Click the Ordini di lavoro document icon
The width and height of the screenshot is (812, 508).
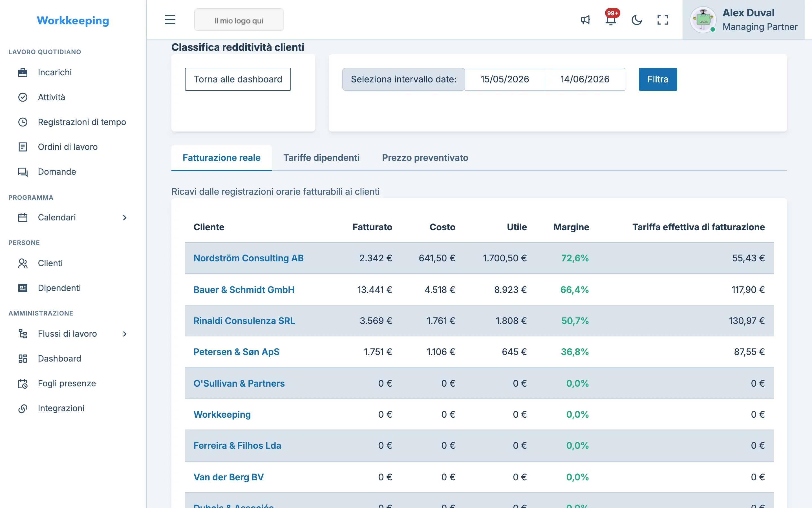pyautogui.click(x=23, y=147)
